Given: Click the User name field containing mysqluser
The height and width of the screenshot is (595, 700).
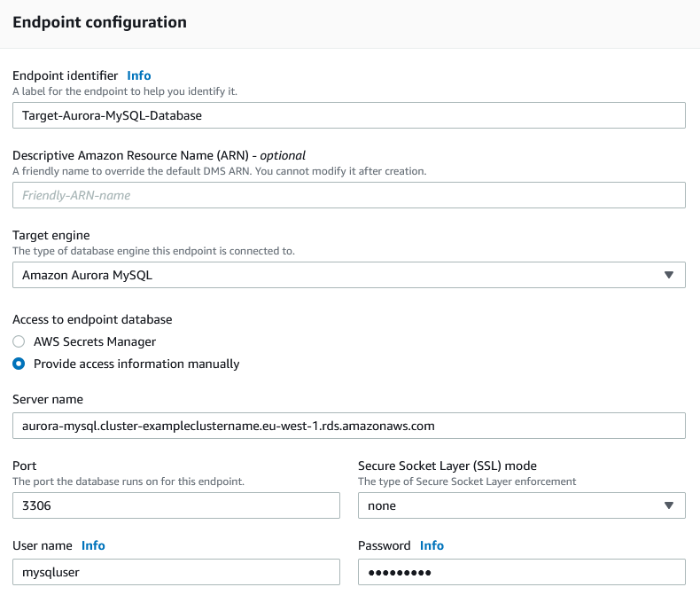Looking at the screenshot, I should [x=176, y=572].
